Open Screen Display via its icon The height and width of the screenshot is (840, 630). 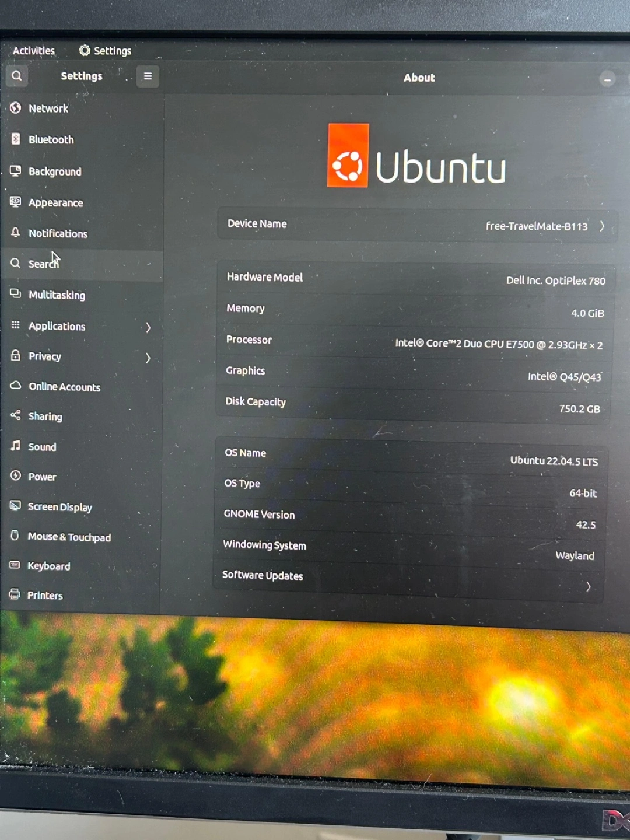point(15,506)
